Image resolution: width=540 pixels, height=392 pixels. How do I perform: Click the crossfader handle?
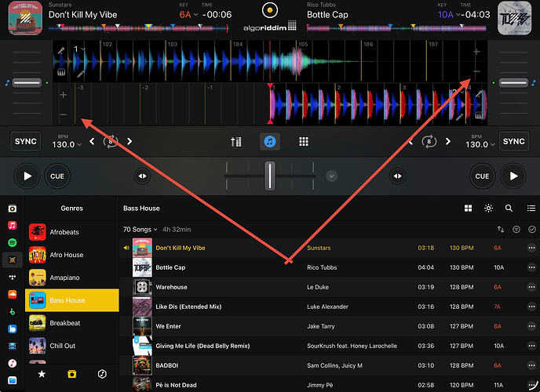(x=269, y=175)
